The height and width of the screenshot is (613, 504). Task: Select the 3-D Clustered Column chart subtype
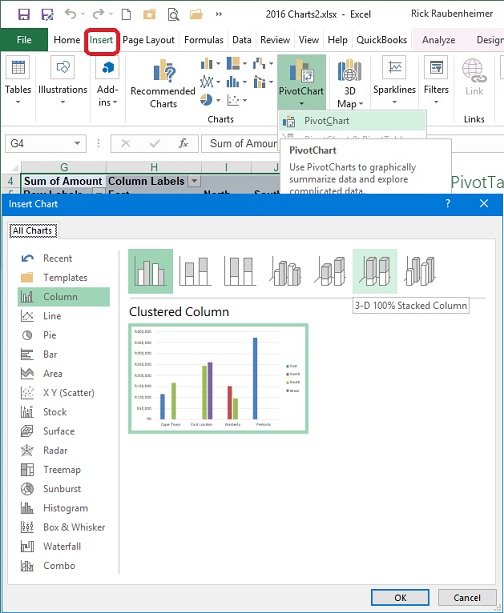(x=285, y=271)
